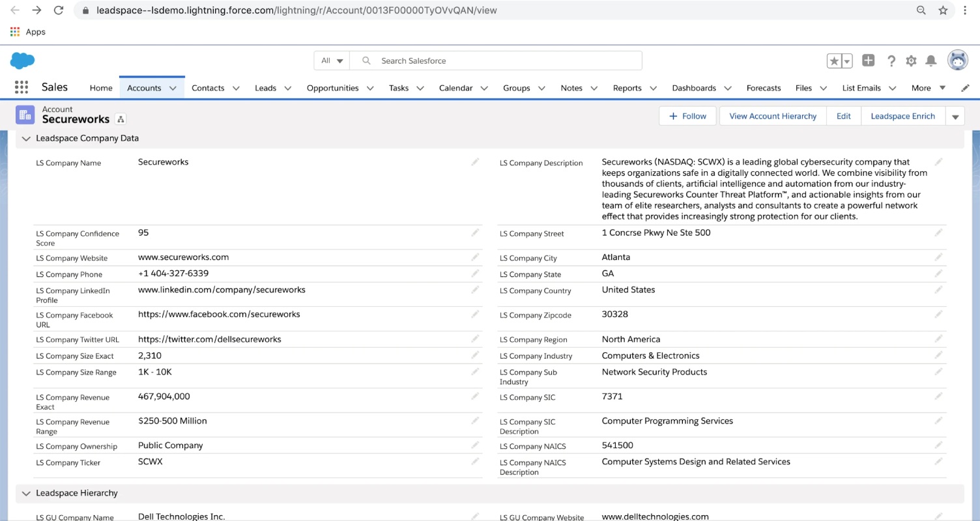The width and height of the screenshot is (980, 521).
Task: Click the browser address bar URL
Action: click(296, 10)
